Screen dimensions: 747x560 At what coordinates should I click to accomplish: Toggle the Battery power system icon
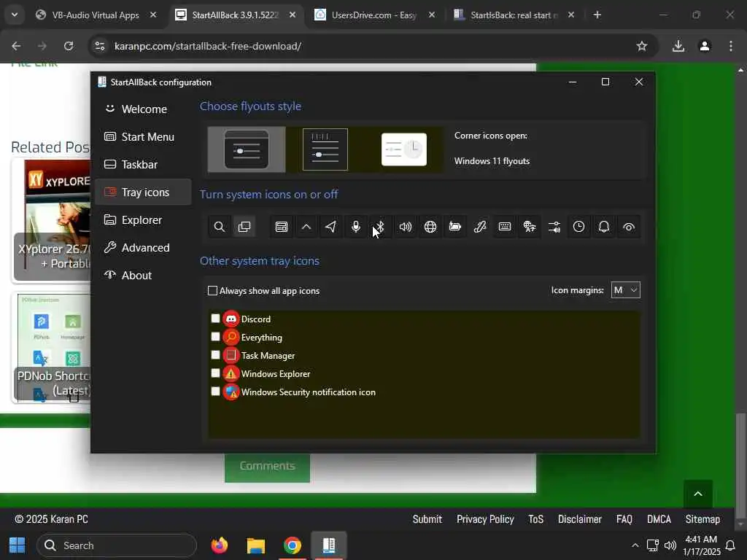455,227
